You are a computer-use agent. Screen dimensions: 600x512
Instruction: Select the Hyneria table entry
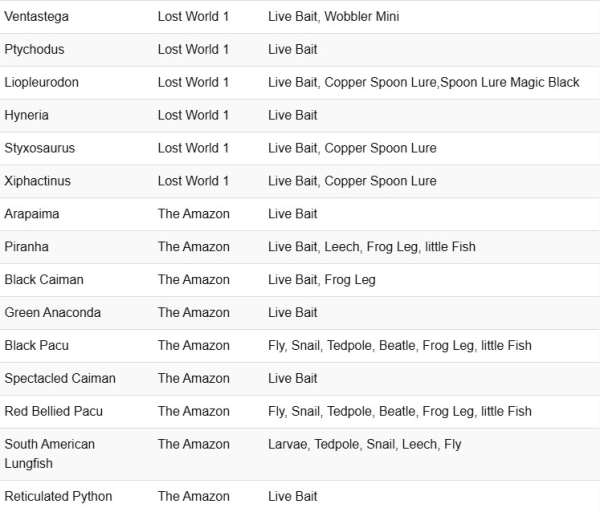tap(27, 116)
